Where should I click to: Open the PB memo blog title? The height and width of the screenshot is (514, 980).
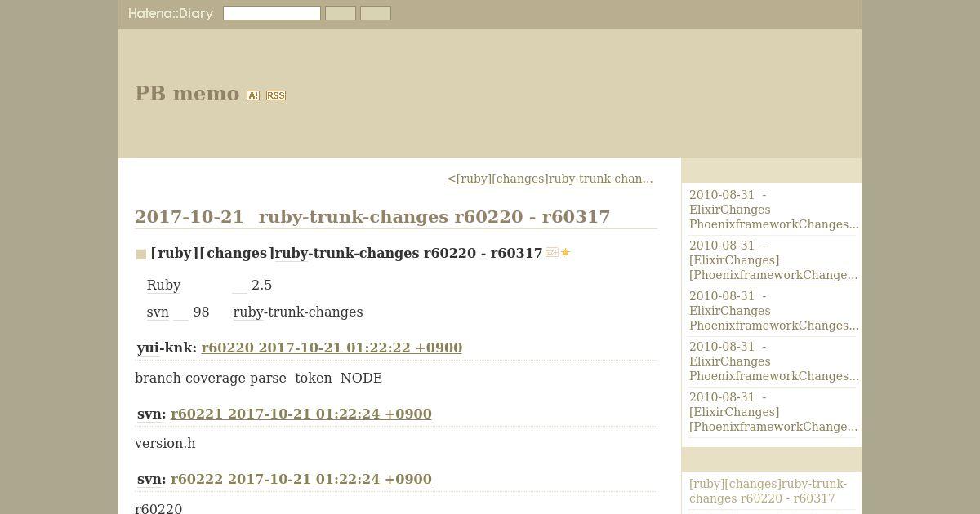(x=187, y=94)
